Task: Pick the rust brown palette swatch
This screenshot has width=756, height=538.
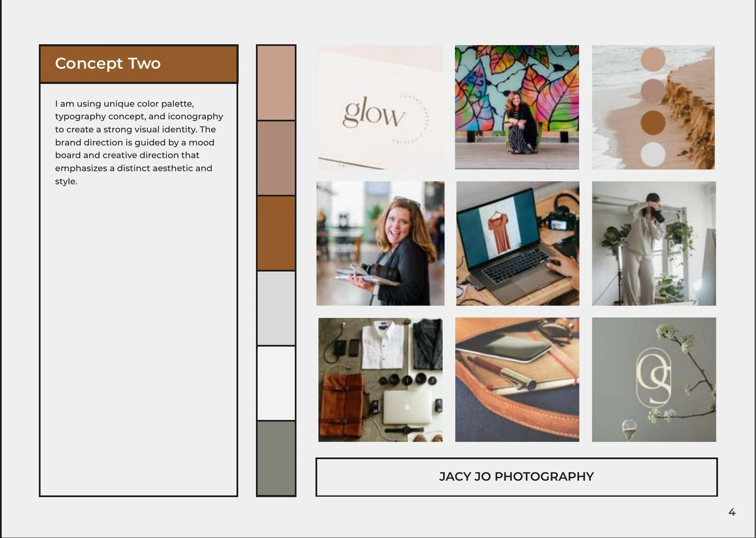Action: pyautogui.click(x=276, y=233)
